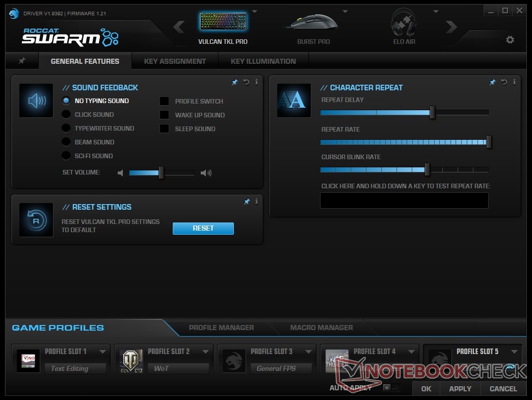Show info for Reset Settings panel
The image size is (532, 400).
click(x=256, y=202)
